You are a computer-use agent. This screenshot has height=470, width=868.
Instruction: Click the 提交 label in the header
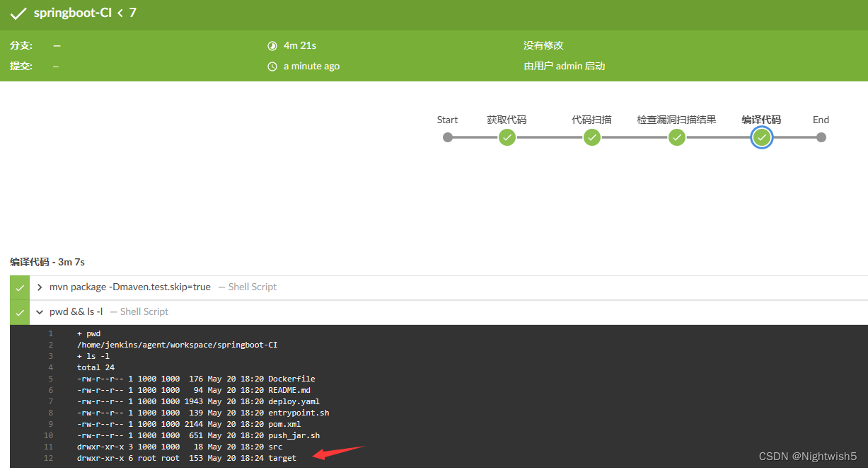pyautogui.click(x=21, y=66)
